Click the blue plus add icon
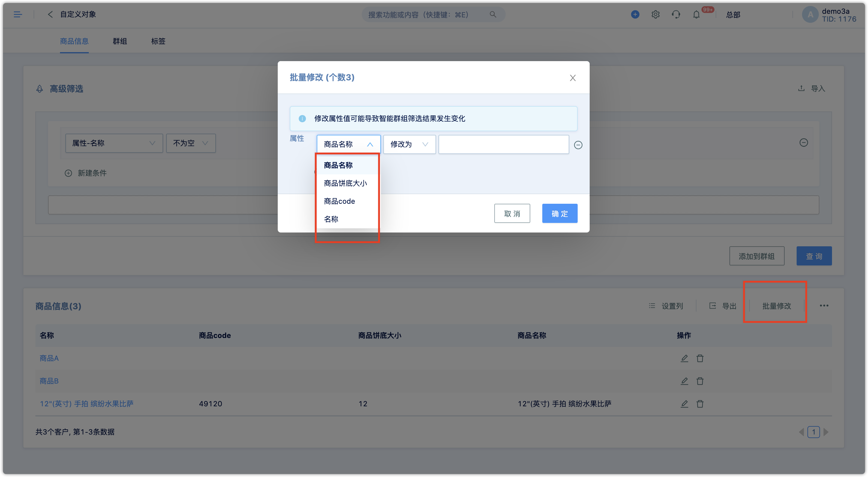The image size is (868, 477). (x=635, y=14)
